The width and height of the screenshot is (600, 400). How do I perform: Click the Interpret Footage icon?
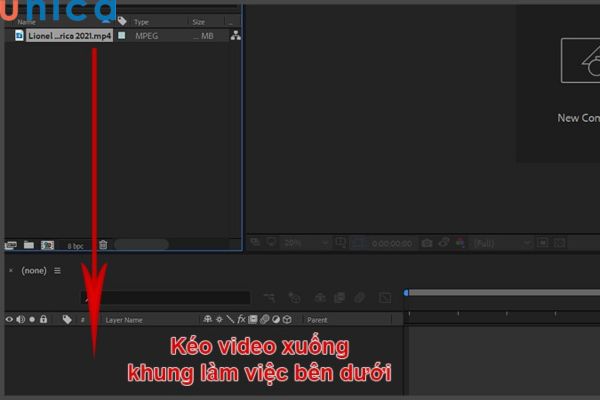click(11, 245)
